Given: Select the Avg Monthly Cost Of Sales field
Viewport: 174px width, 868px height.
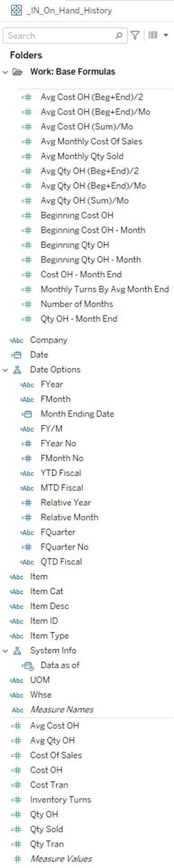Looking at the screenshot, I should tap(91, 142).
